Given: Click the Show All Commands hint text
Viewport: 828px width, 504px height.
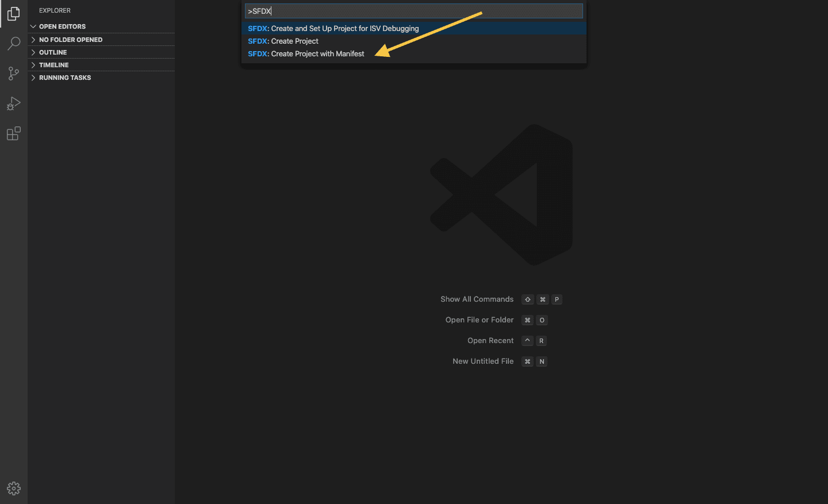Looking at the screenshot, I should (477, 299).
